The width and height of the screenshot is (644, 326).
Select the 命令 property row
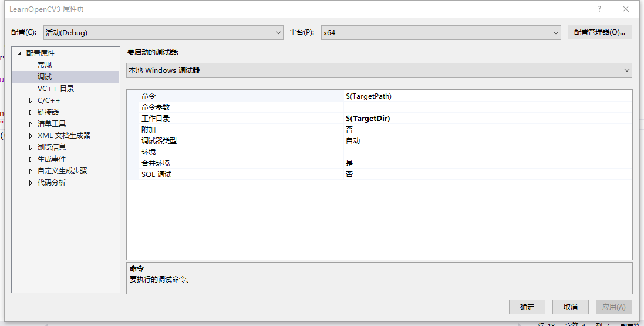pyautogui.click(x=379, y=96)
